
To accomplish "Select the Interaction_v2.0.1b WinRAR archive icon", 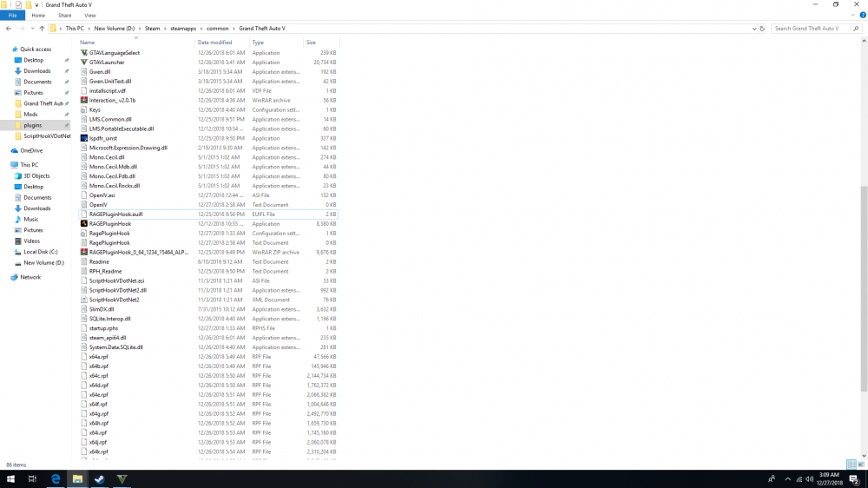I will pos(83,100).
